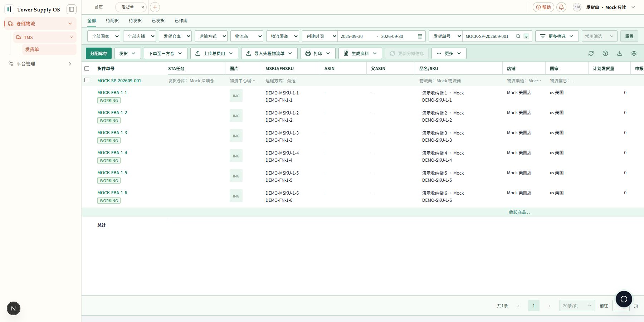Open the 全部店铺 dropdown
Image resolution: width=644 pixels, height=322 pixels.
click(140, 36)
